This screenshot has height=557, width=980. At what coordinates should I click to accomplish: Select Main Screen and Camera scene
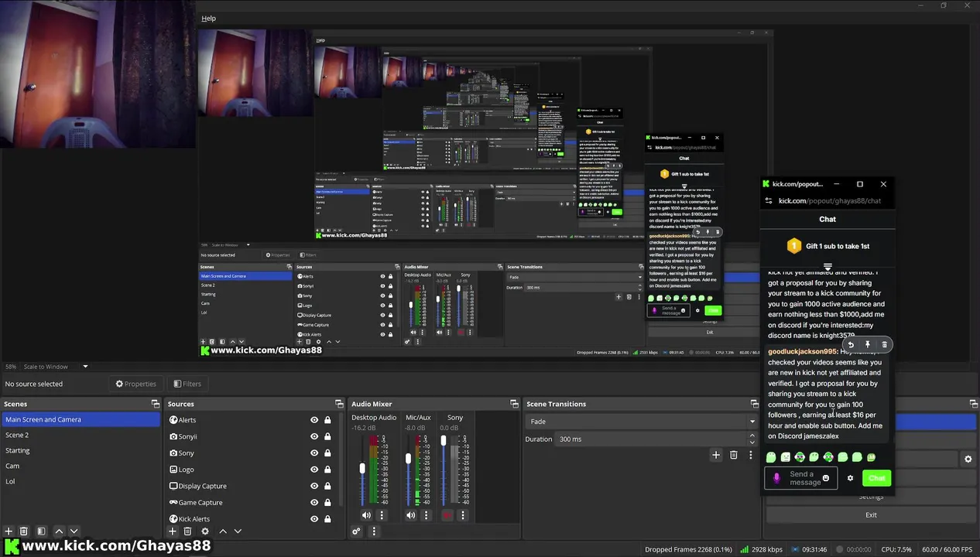81,419
